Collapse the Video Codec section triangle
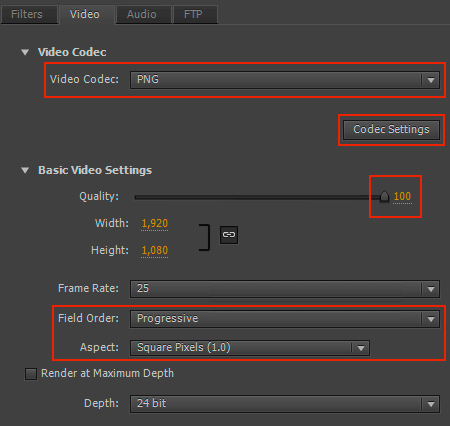The height and width of the screenshot is (426, 450). [x=25, y=52]
